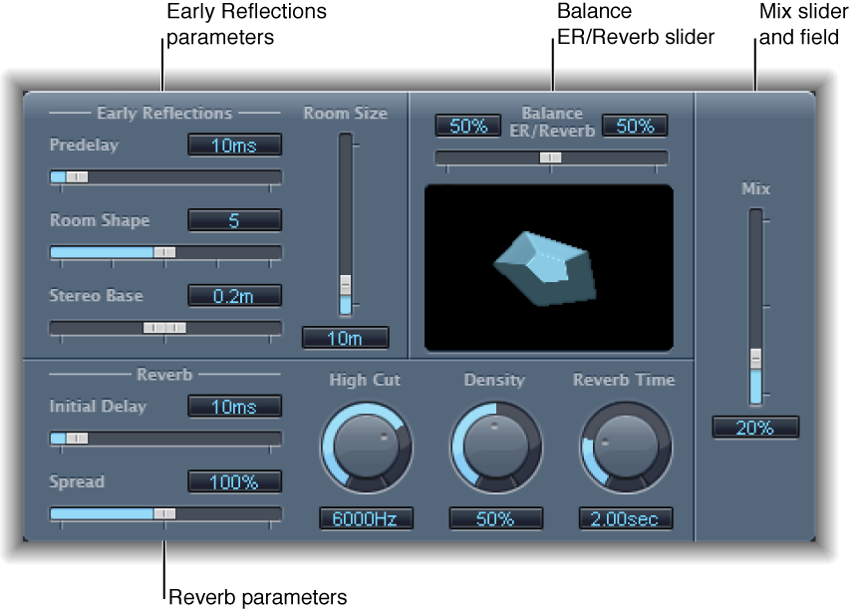Rotate the Reverb Time knob

(x=624, y=447)
